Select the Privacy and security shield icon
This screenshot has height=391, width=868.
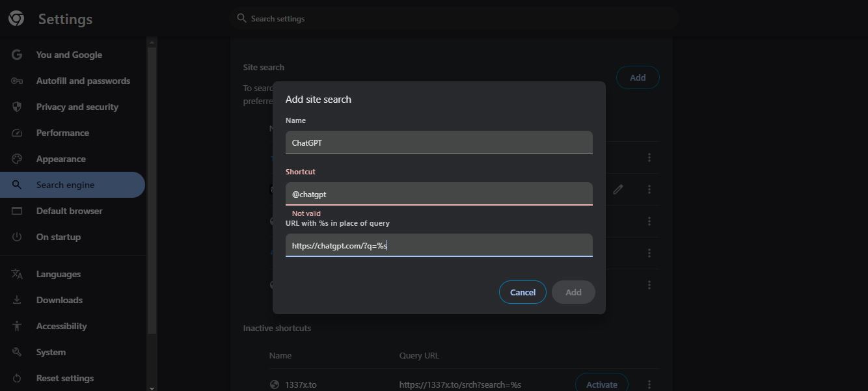[x=16, y=107]
